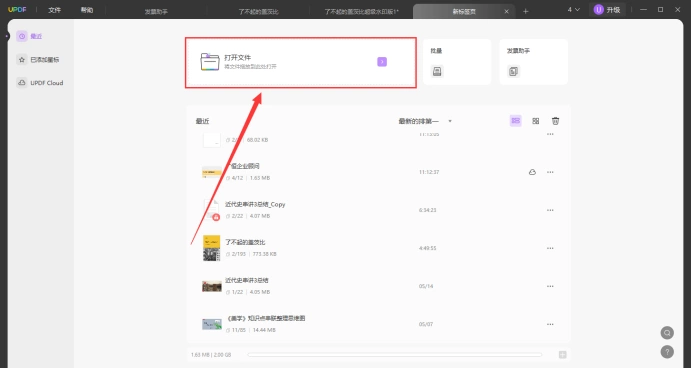Click the UPDF logo in the title bar
The width and height of the screenshot is (691, 368).
[x=17, y=10]
